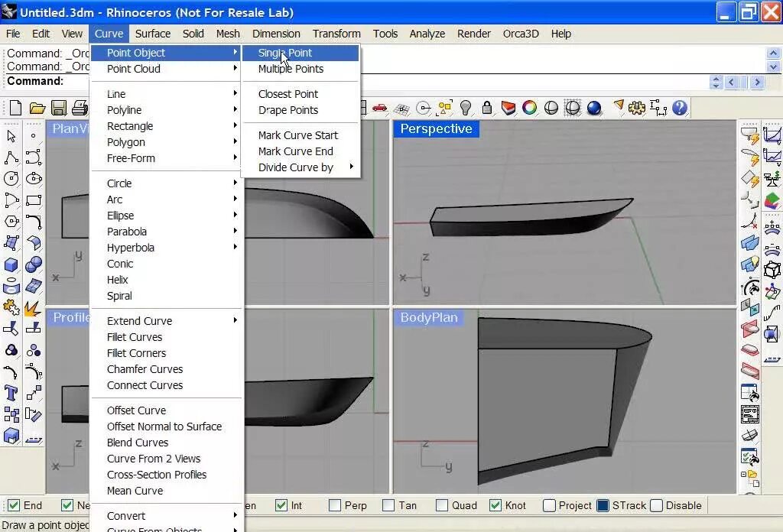
Task: Select the Rectangle tool in left toolbar
Action: click(x=34, y=200)
